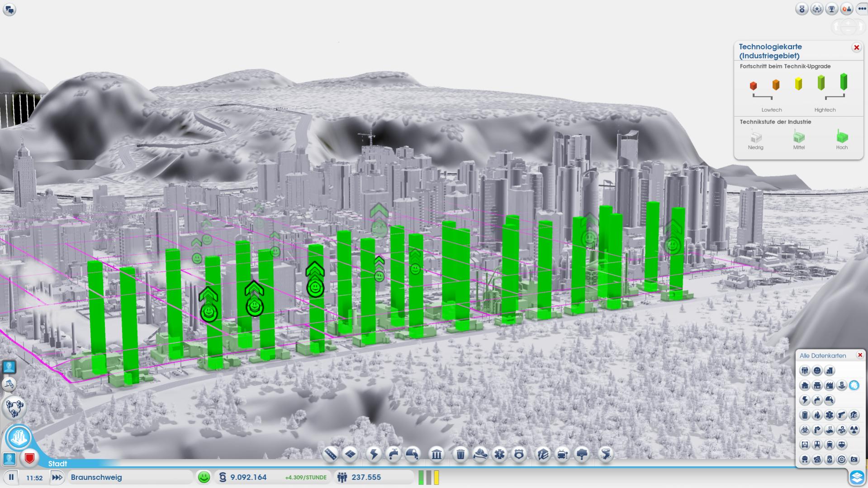Toggle the data layers panel button
868x488 pixels.
(857, 477)
